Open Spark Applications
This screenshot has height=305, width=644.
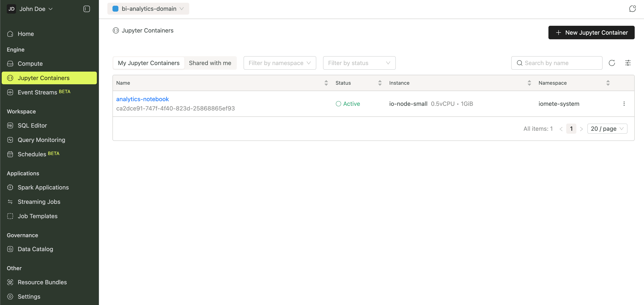tap(43, 187)
